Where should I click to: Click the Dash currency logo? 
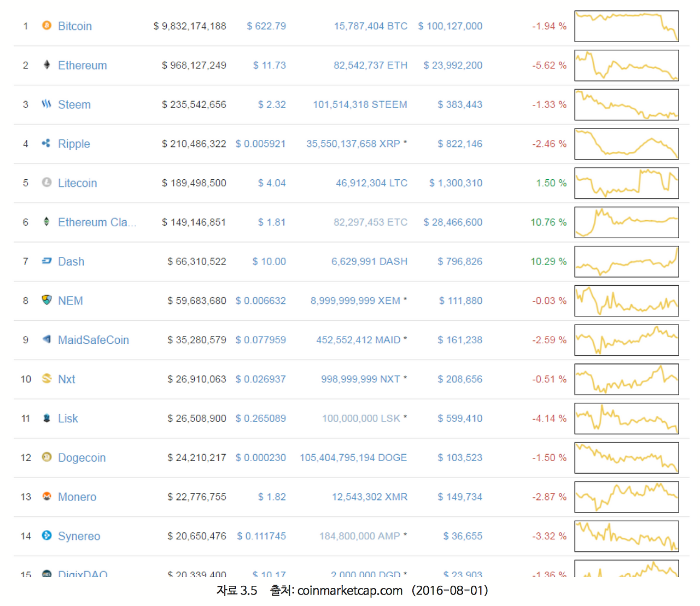point(46,261)
